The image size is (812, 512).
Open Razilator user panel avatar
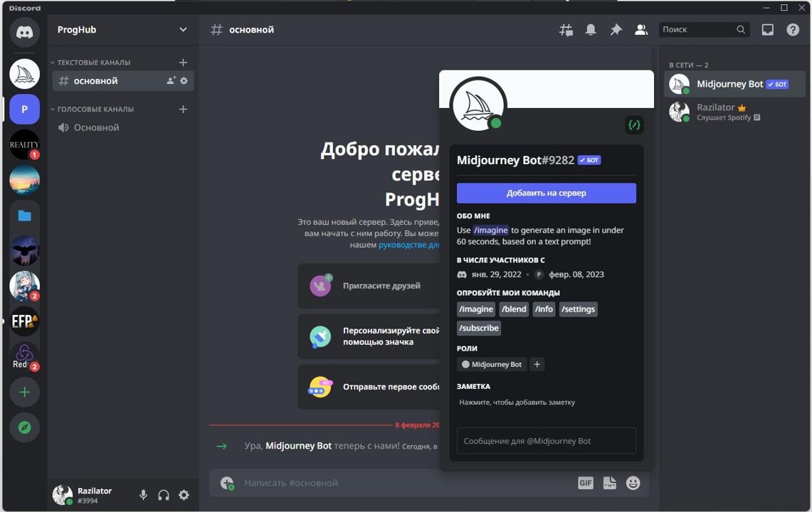[x=63, y=495]
